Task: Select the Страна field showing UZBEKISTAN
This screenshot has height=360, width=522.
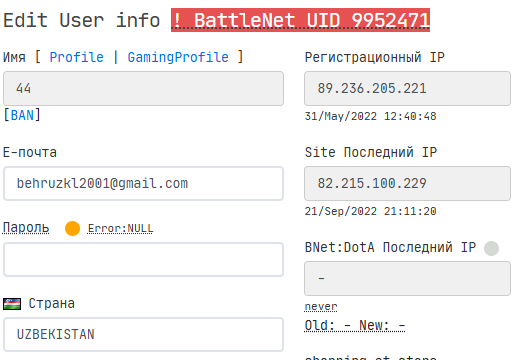Action: point(143,334)
